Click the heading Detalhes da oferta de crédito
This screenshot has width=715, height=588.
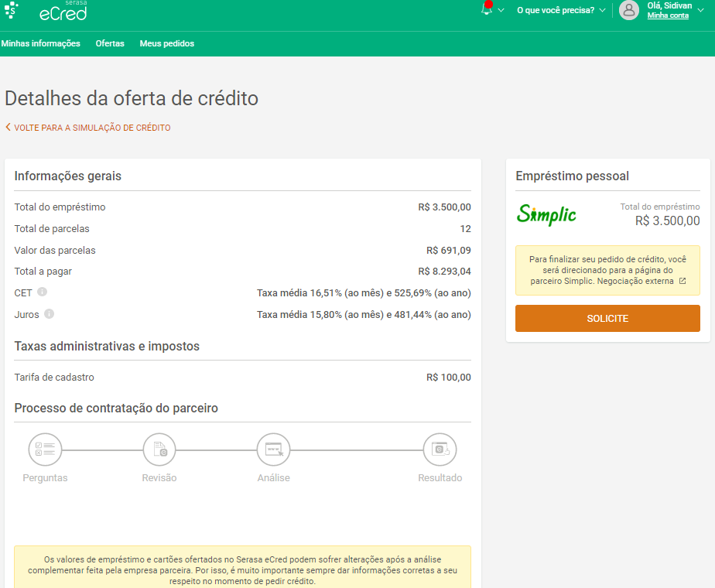132,98
